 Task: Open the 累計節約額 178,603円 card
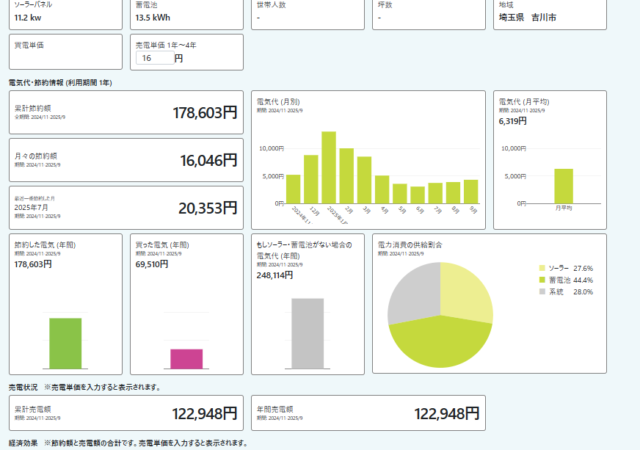[x=126, y=113]
